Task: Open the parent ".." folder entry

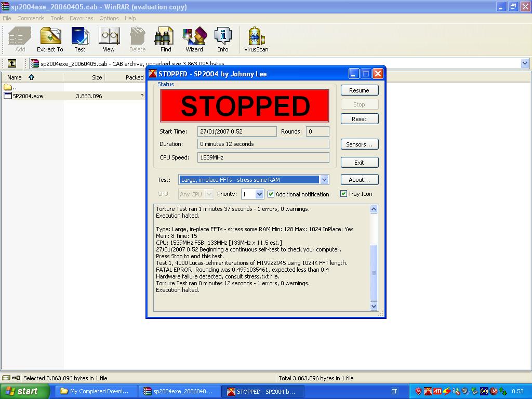Action: click(10, 87)
